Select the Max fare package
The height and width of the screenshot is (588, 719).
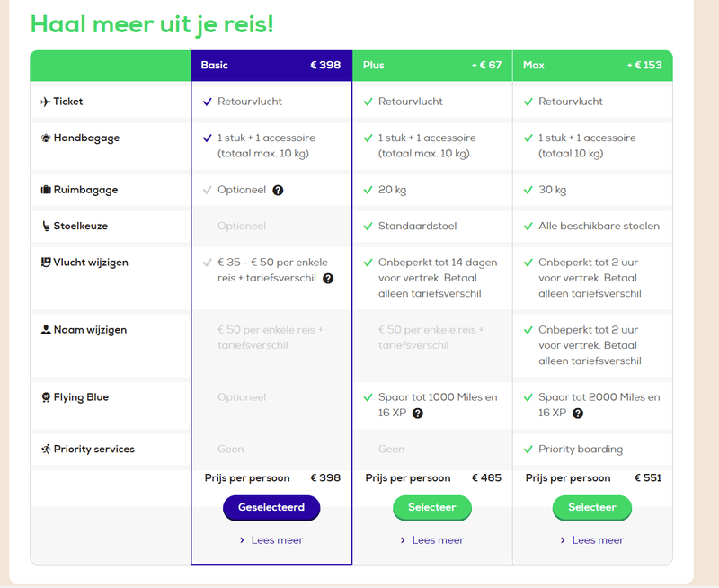[592, 508]
